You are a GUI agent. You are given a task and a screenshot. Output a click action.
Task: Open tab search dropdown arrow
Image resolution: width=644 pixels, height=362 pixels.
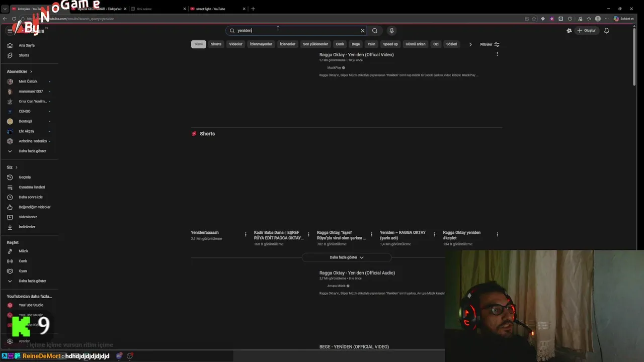tap(5, 9)
